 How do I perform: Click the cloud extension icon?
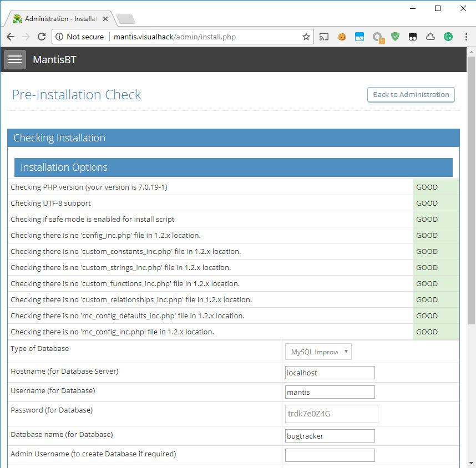pos(431,37)
